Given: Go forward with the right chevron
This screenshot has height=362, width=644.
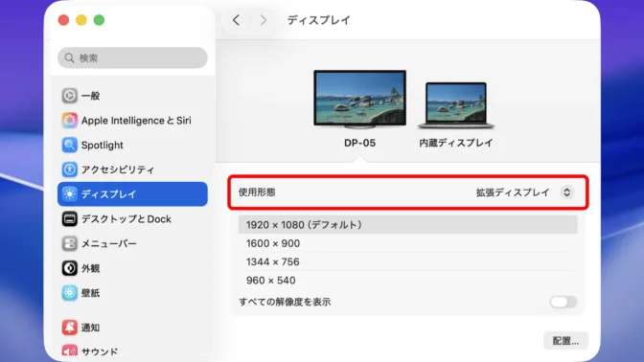Looking at the screenshot, I should point(264,20).
